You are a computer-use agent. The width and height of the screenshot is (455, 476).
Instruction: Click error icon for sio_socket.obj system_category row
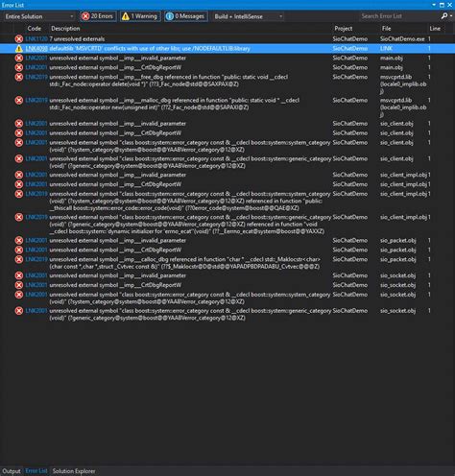19,295
